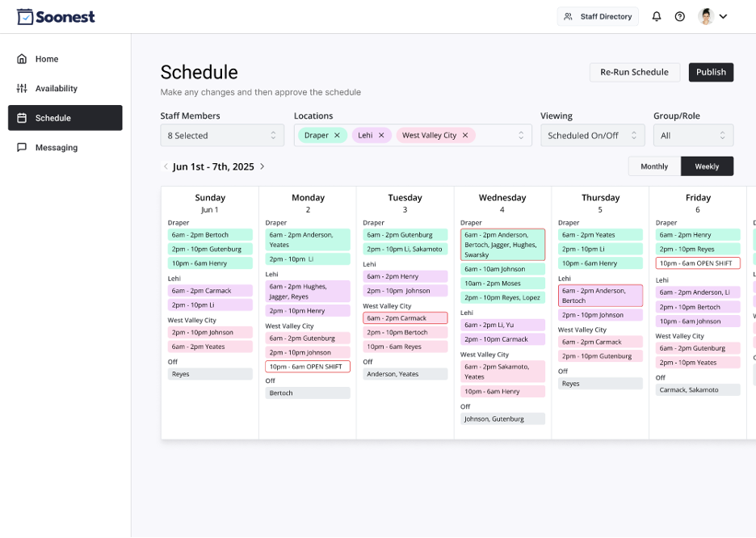Click Re-Run Schedule button
The image size is (756, 538).
[634, 73]
